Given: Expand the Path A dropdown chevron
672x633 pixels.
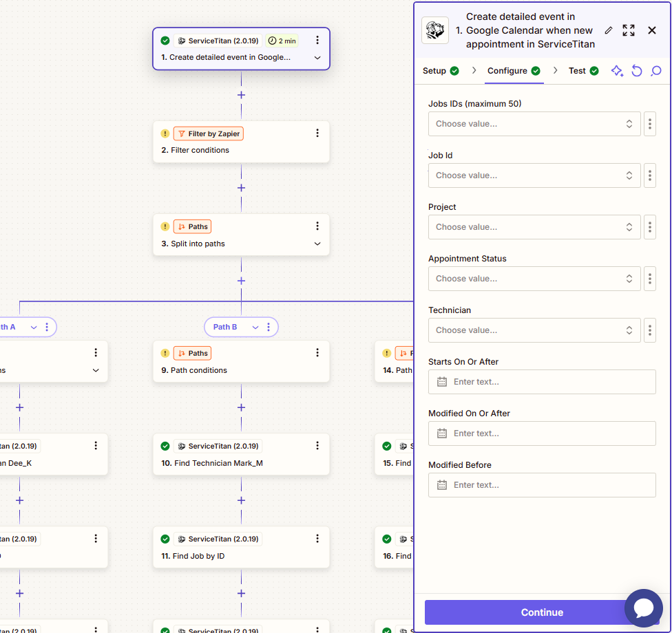Looking at the screenshot, I should pyautogui.click(x=34, y=328).
